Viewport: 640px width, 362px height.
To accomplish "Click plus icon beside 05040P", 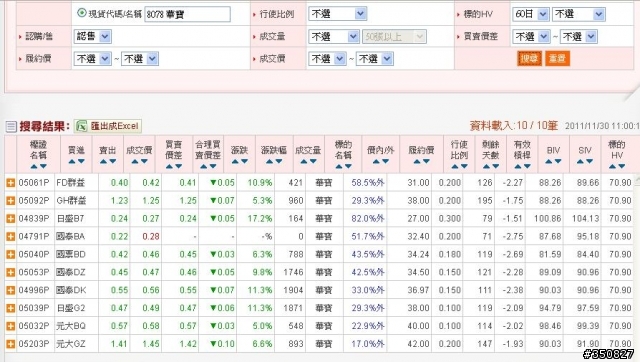I will tap(11, 255).
